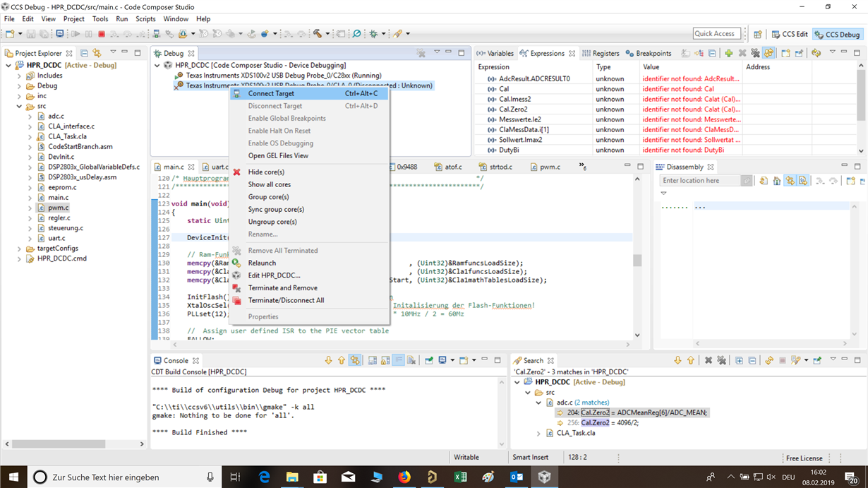
Task: Select Connect Target in context menu
Action: [311, 93]
